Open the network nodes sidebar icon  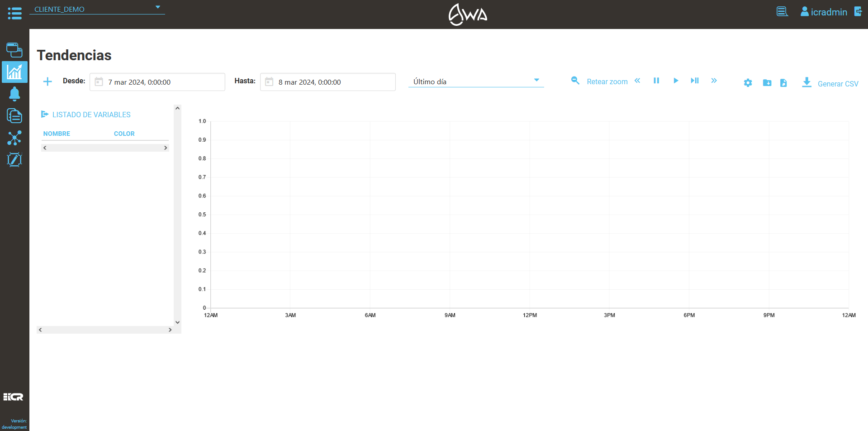pos(14,138)
